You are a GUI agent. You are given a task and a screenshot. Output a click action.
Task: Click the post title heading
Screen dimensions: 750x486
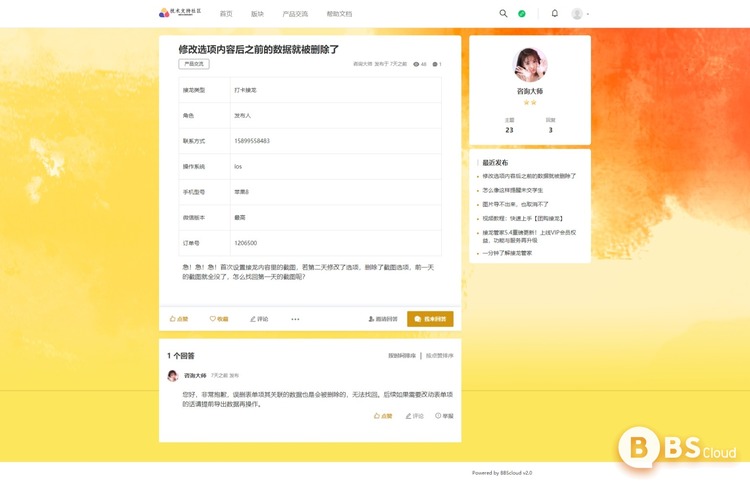258,49
